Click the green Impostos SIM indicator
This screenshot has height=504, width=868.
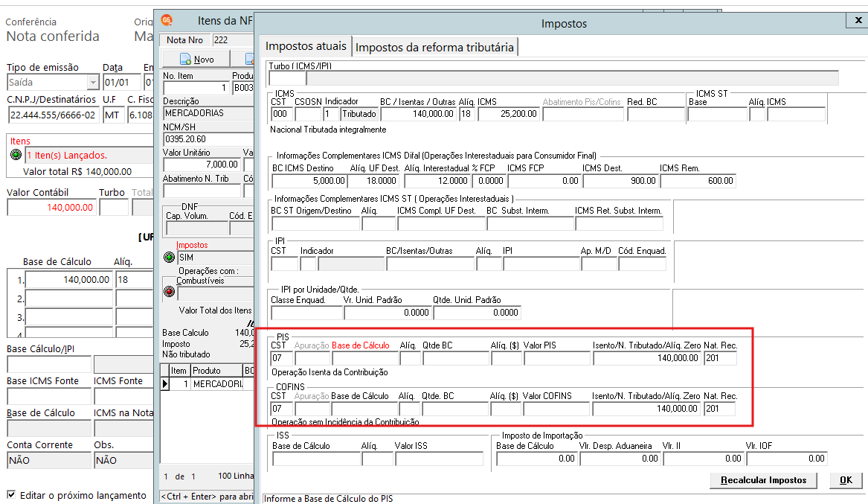170,257
